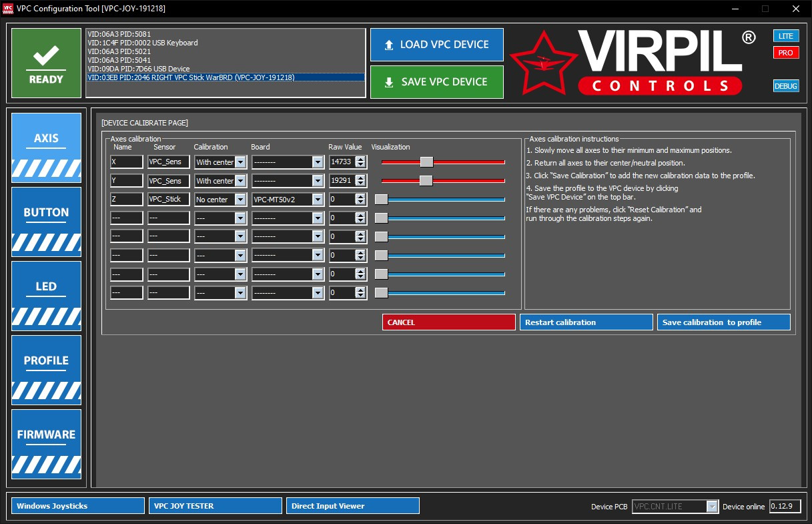Enable DEBUG mode
The height and width of the screenshot is (524, 812).
click(786, 85)
